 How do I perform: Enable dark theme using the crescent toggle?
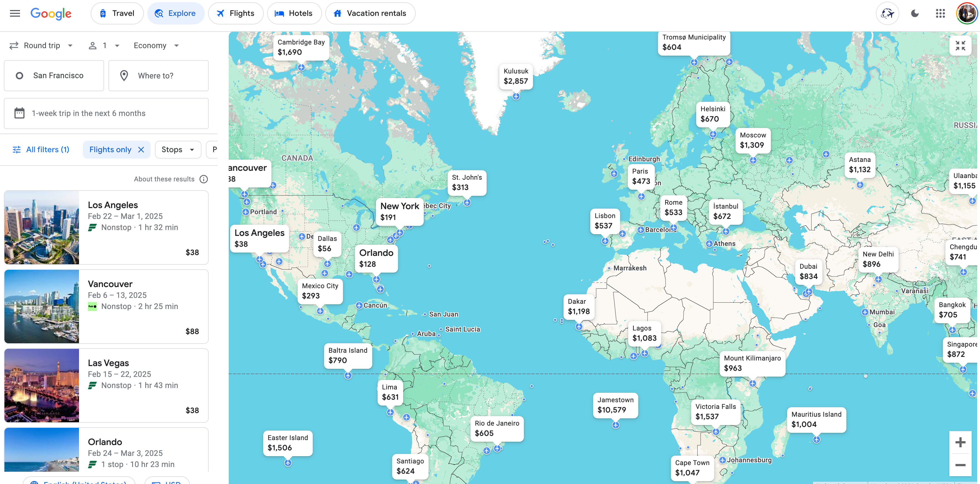pos(915,13)
